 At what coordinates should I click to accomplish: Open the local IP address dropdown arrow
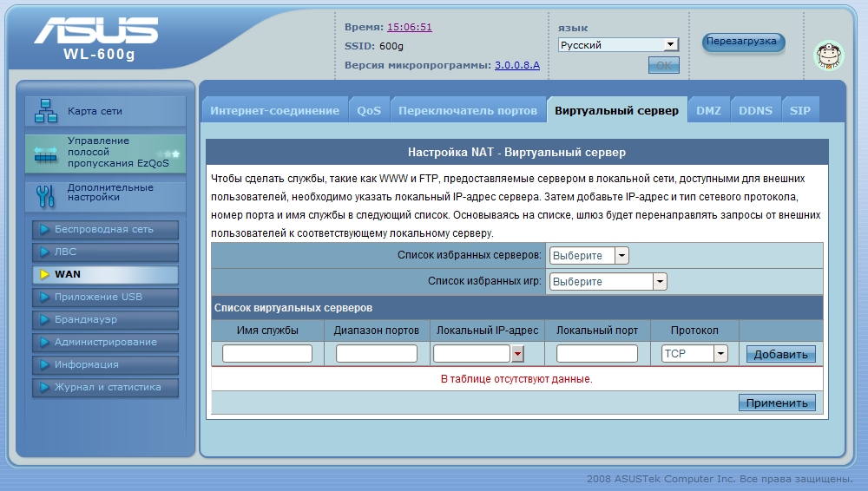pos(517,354)
